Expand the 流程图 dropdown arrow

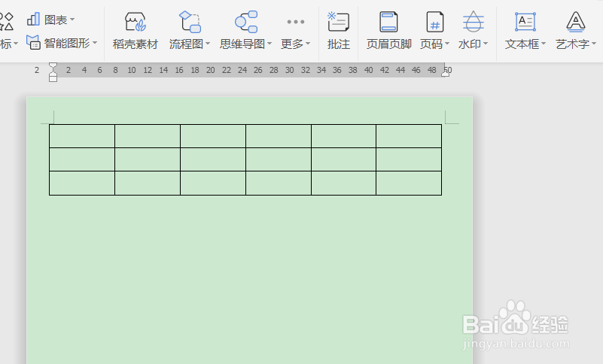point(208,44)
